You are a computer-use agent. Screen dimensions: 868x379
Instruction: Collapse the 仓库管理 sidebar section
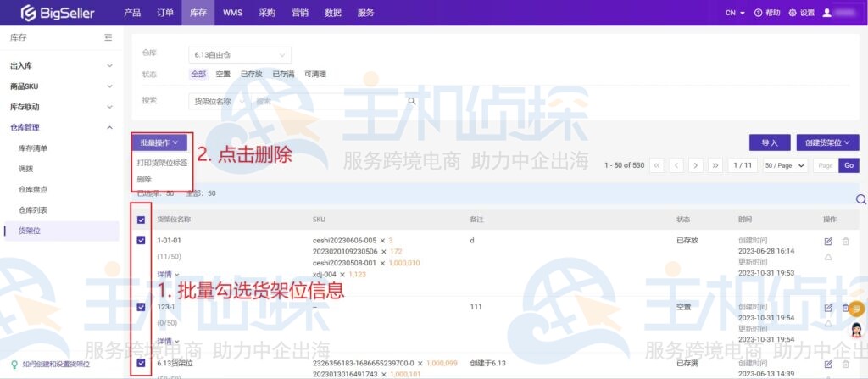coord(61,127)
